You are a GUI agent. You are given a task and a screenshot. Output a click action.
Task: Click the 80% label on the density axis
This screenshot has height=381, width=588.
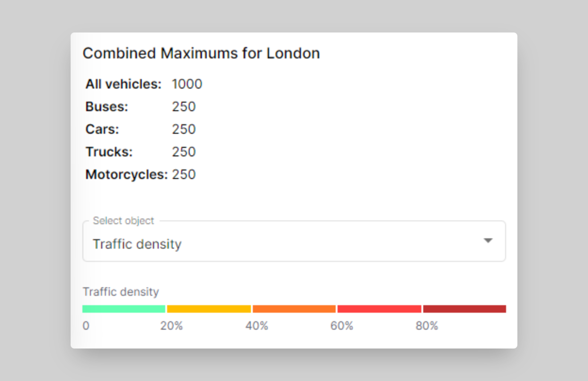tap(427, 325)
